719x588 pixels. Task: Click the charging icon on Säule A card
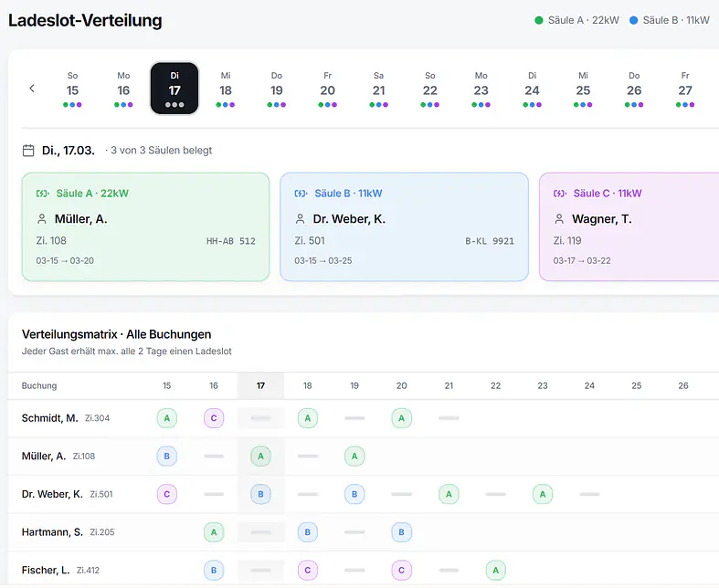(42, 194)
